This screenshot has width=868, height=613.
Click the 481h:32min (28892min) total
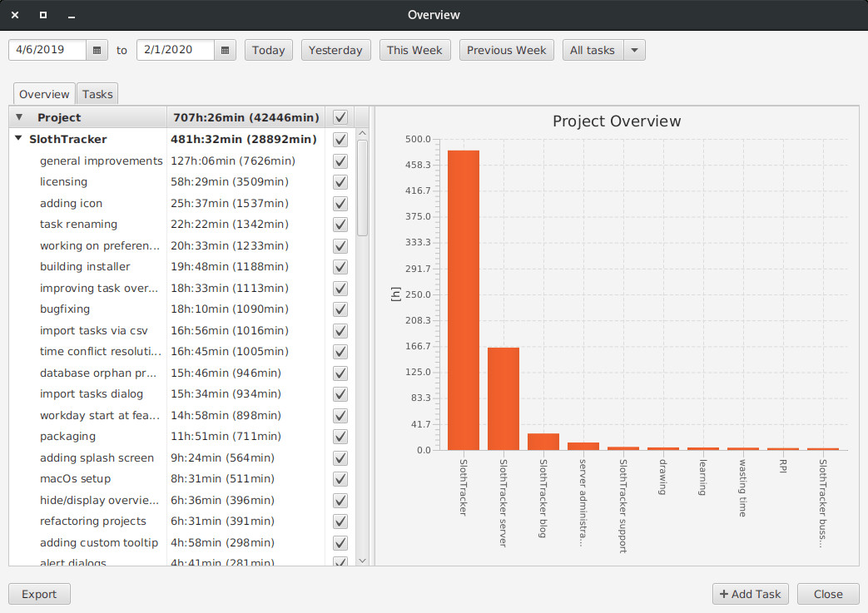244,140
